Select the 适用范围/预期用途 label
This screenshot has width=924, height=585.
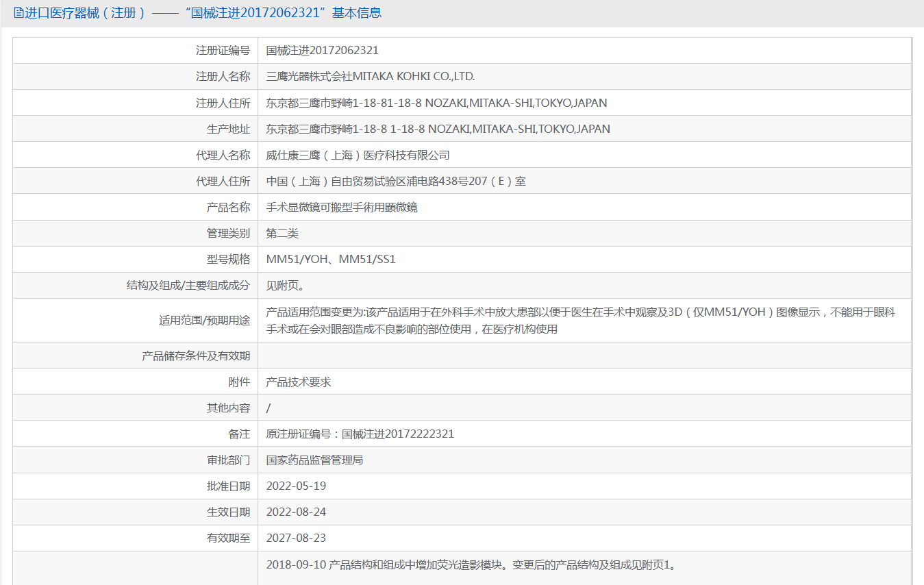click(204, 320)
